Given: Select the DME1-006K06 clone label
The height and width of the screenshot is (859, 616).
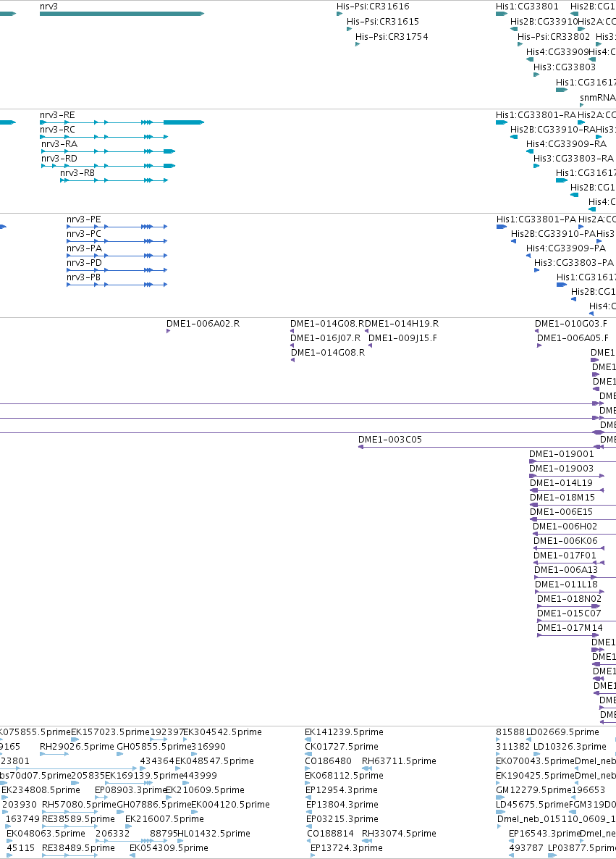Looking at the screenshot, I should click(x=565, y=541).
